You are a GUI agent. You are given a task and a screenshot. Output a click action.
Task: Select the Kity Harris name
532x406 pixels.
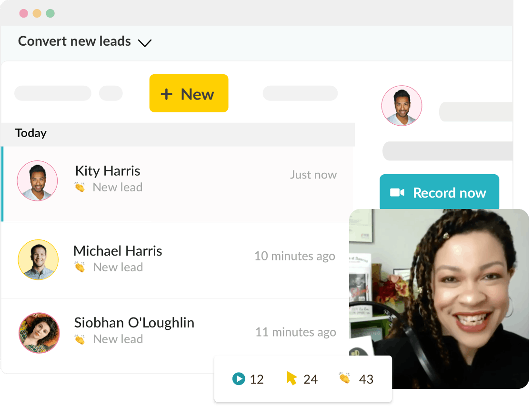108,171
